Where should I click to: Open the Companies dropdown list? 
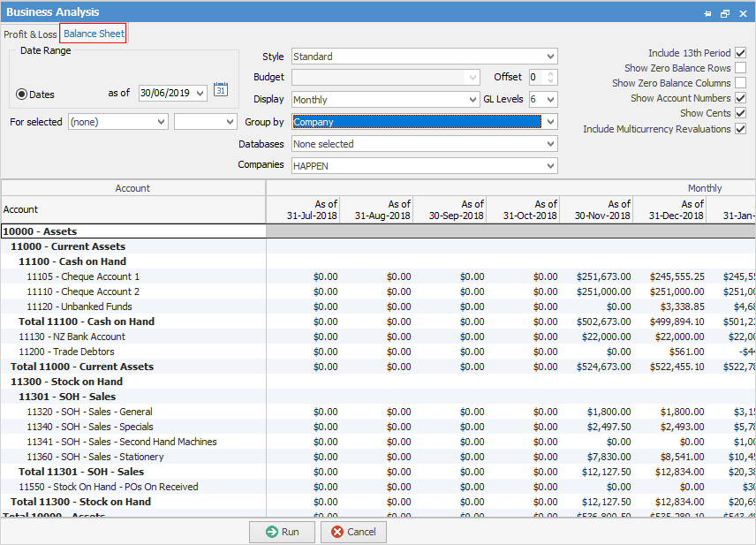551,165
